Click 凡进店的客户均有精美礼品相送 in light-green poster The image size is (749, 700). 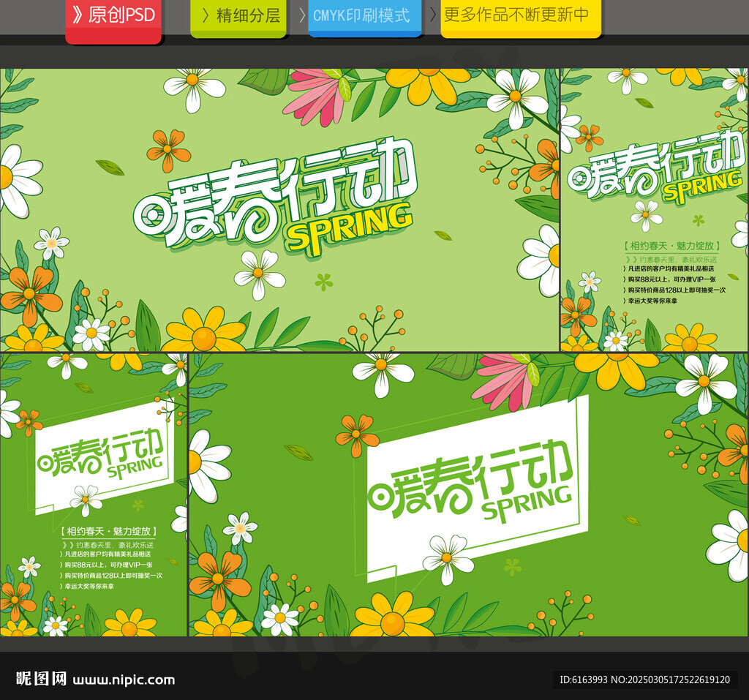[669, 268]
